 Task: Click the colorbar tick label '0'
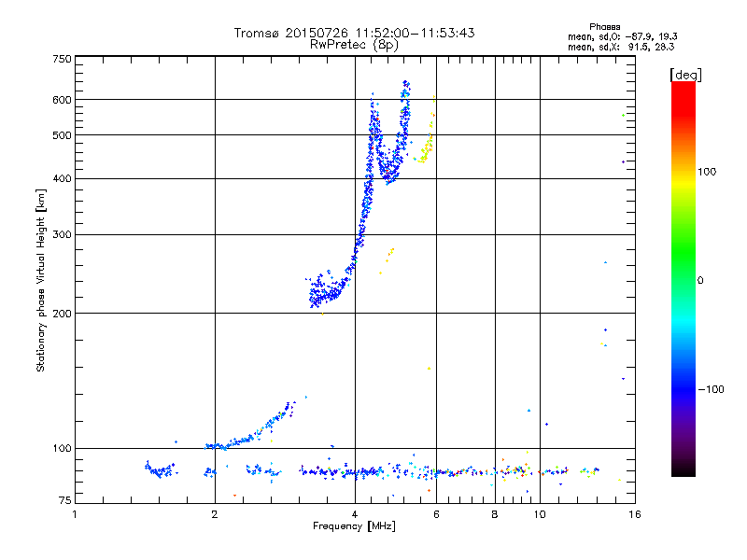click(700, 280)
